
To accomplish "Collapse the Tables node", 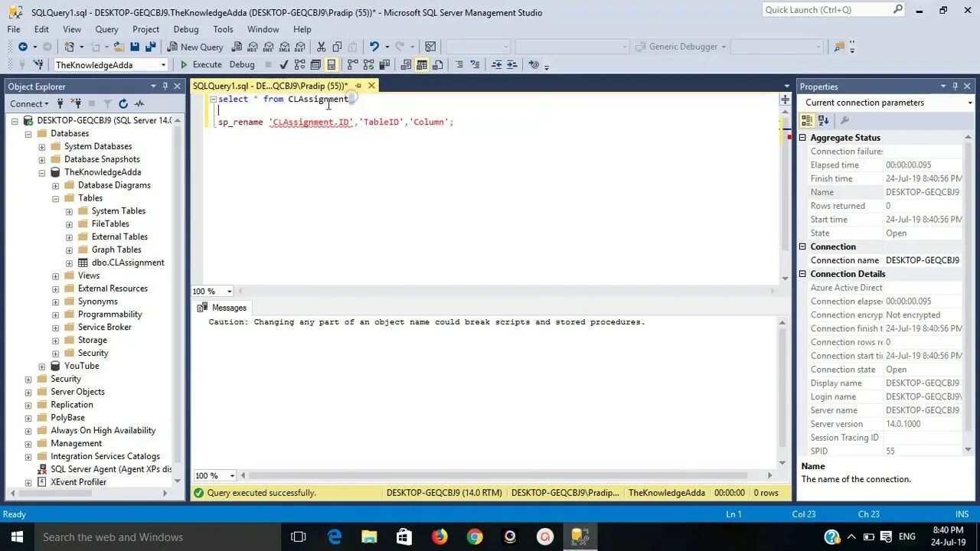I will coord(56,198).
